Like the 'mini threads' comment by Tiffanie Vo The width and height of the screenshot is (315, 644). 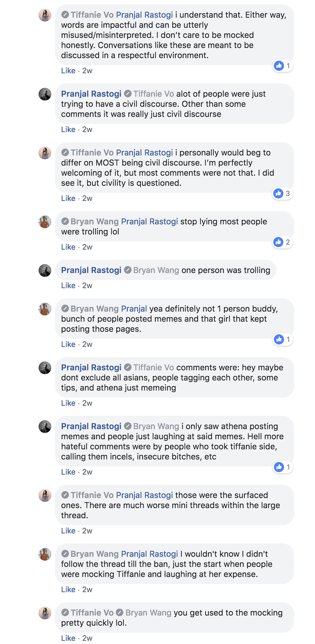tap(68, 531)
